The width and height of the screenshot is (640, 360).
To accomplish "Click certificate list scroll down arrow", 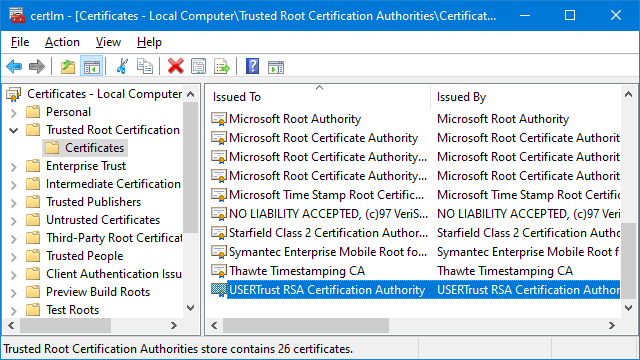I will [x=629, y=308].
